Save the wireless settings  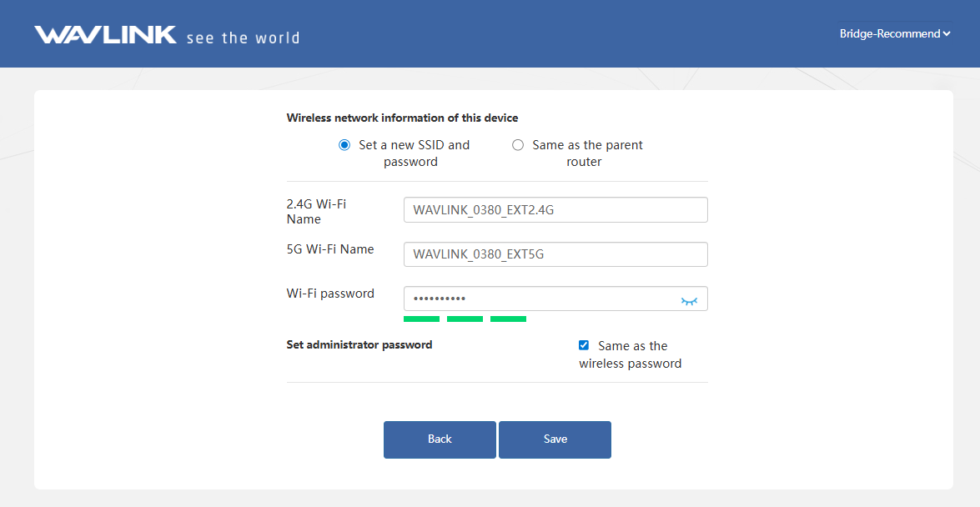555,439
